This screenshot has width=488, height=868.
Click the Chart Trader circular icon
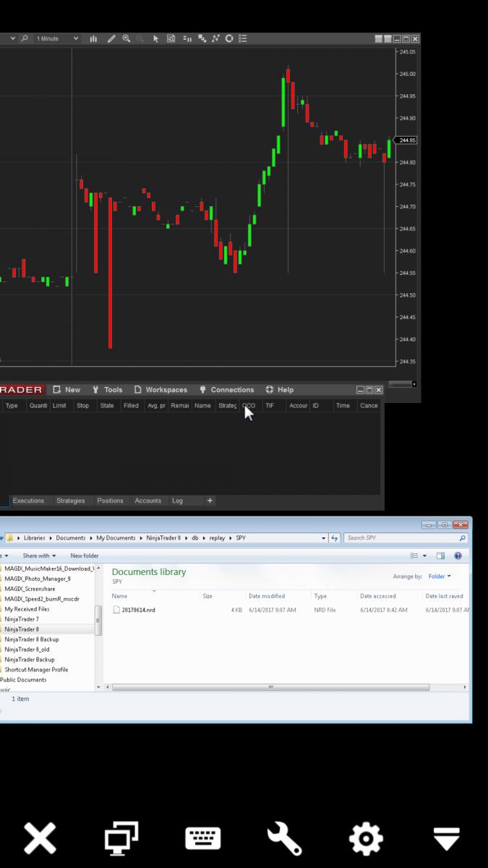(x=229, y=38)
